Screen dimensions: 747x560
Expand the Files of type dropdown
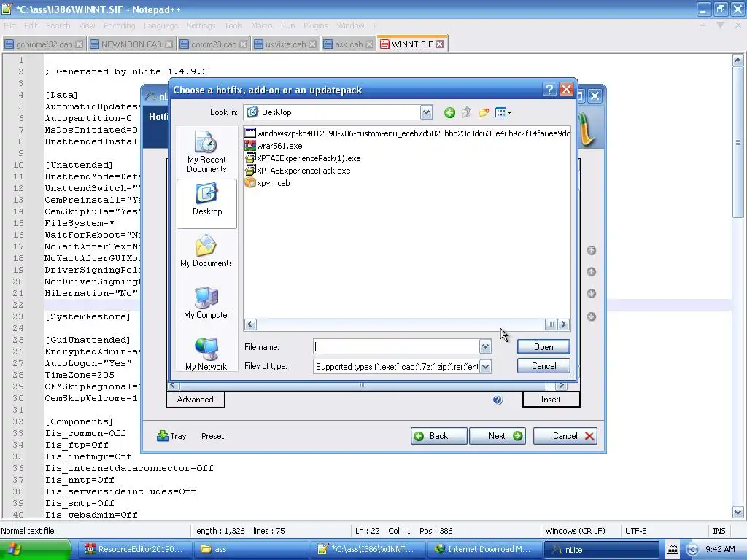coord(485,367)
